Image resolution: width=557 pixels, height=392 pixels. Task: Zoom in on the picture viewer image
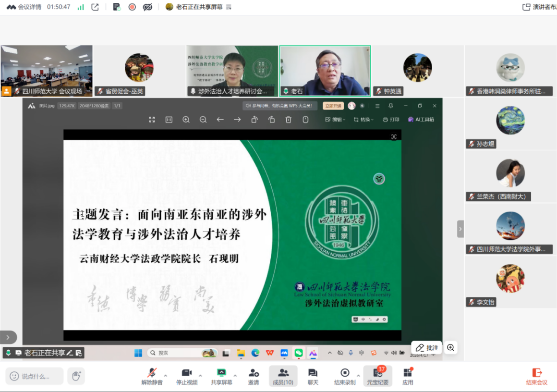[x=186, y=120]
